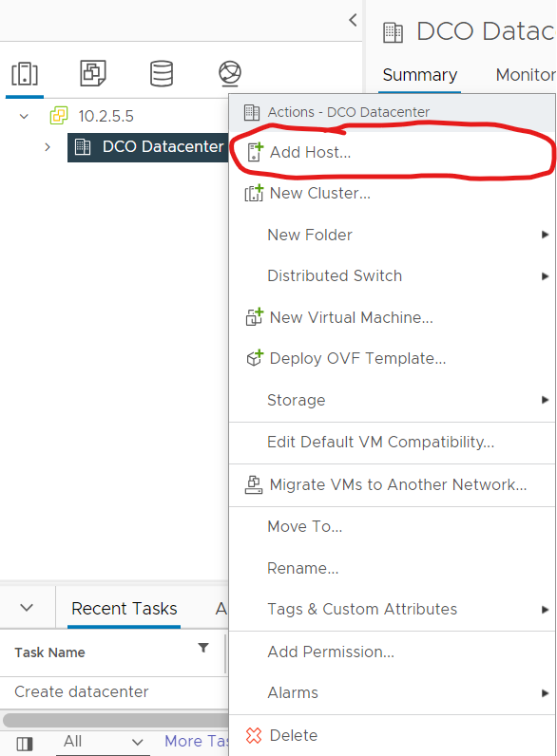Image resolution: width=557 pixels, height=756 pixels.
Task: Collapse the 10.2.5.5 vCenter tree node
Action: point(24,116)
